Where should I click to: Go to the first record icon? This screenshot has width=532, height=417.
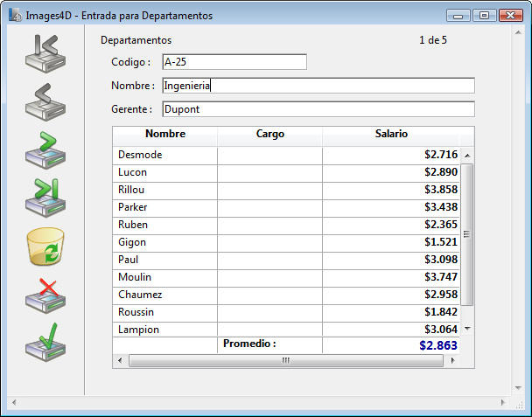45,54
